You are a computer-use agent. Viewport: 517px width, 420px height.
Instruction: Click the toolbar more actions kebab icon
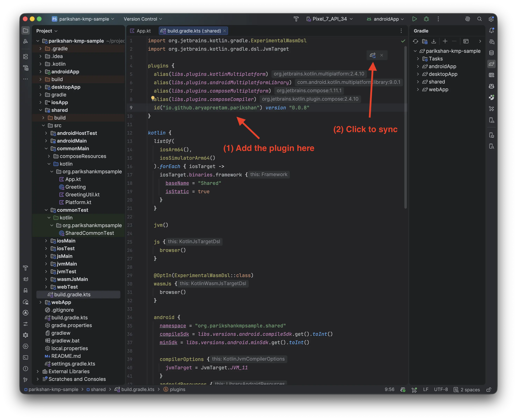(438, 19)
